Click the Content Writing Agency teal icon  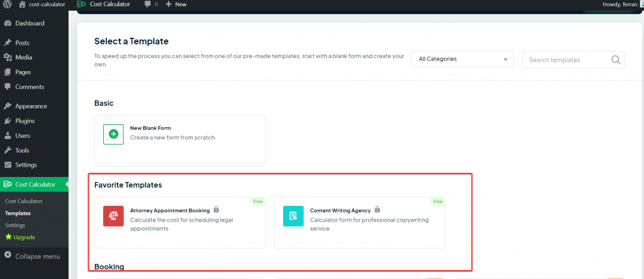[x=293, y=216]
